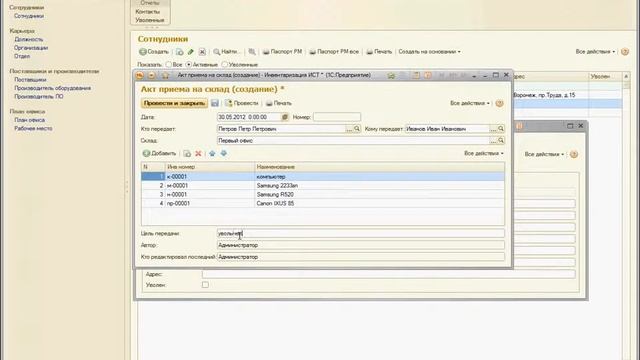Select the Все radio button

pyautogui.click(x=169, y=64)
